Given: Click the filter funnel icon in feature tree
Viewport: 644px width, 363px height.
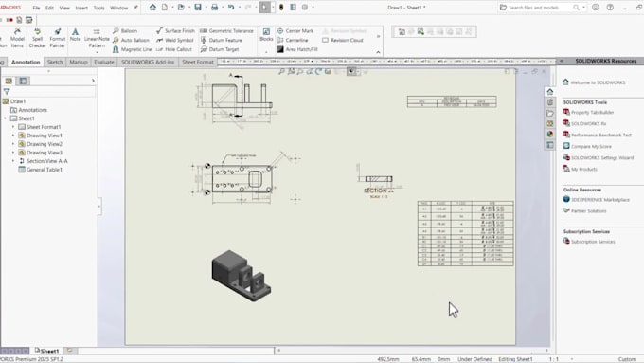Looking at the screenshot, I should tap(7, 92).
